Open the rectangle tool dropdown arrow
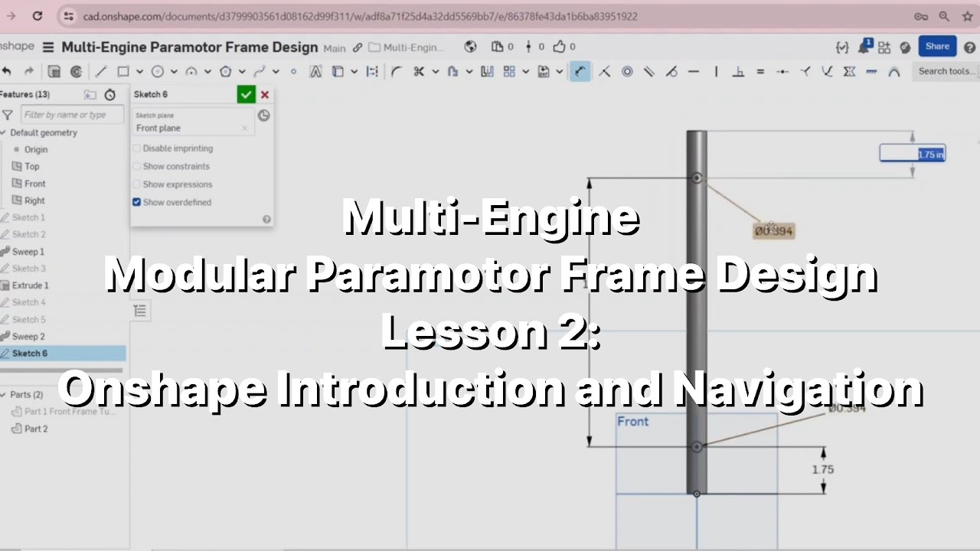980x551 pixels. coord(139,71)
